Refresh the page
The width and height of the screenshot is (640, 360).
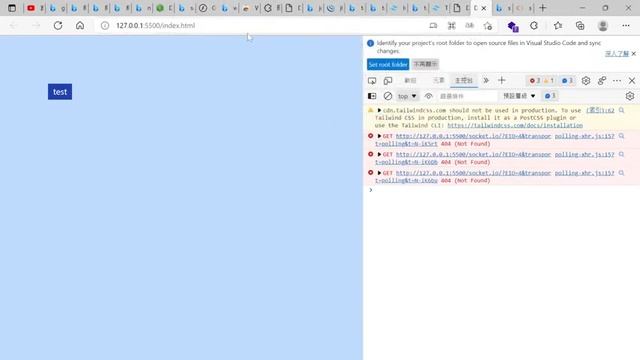(58, 25)
